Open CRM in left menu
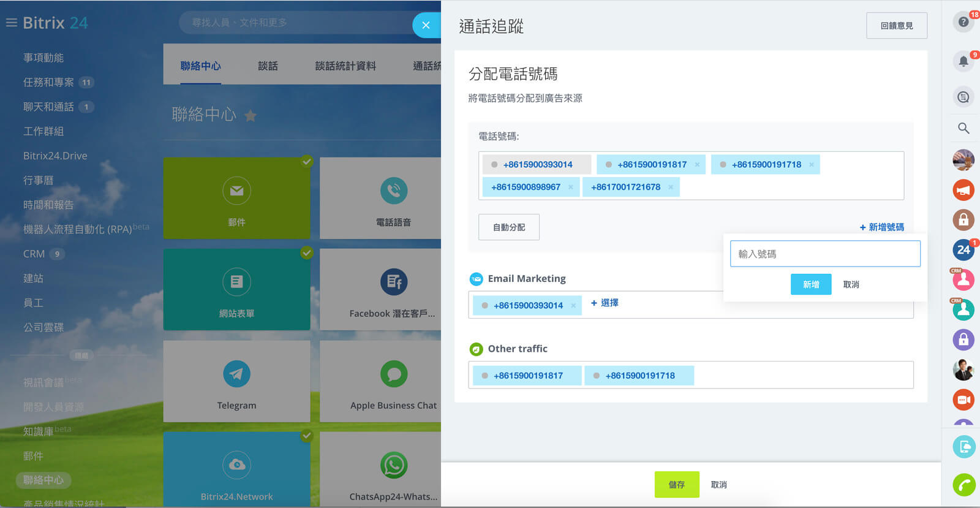 click(x=34, y=254)
